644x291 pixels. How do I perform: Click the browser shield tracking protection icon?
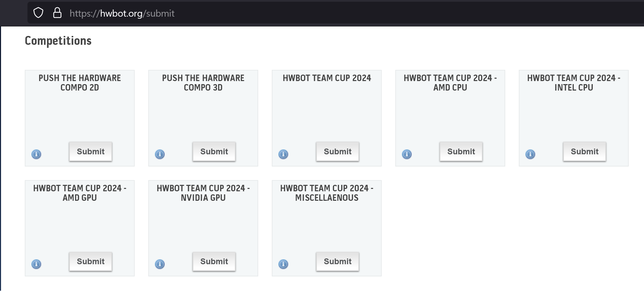[x=38, y=13]
